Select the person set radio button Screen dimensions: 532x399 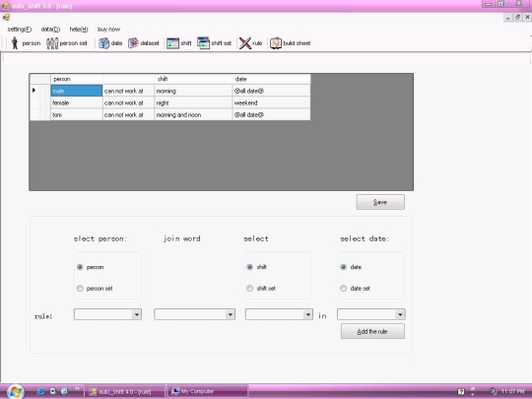click(80, 289)
